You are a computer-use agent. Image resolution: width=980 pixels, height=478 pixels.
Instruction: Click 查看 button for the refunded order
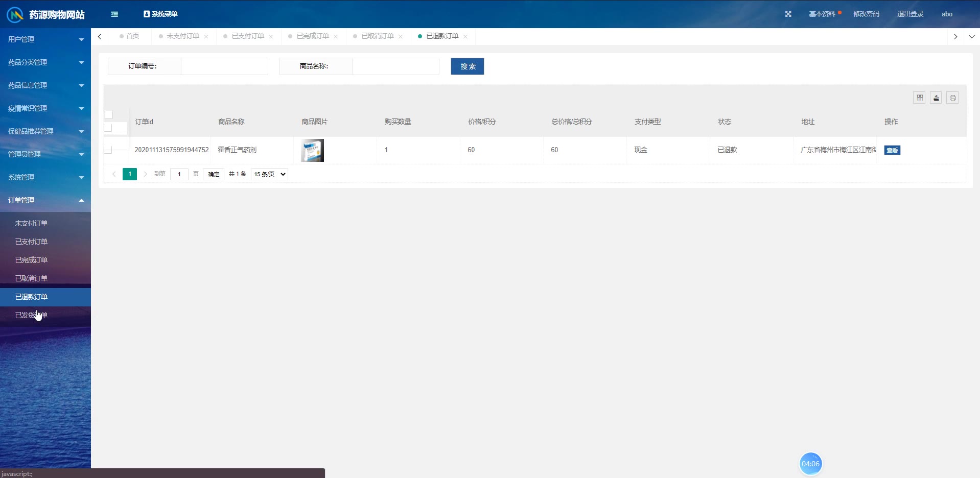coord(892,150)
